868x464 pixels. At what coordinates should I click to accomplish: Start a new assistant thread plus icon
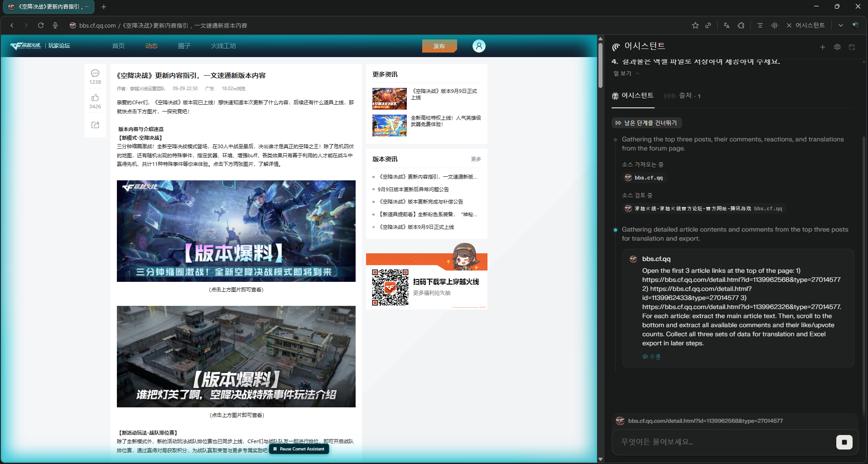click(x=823, y=47)
